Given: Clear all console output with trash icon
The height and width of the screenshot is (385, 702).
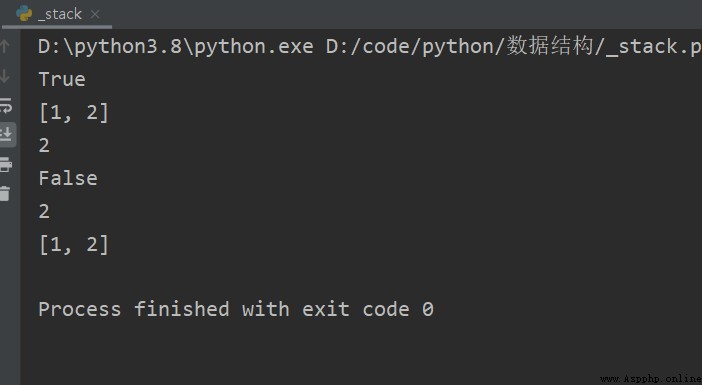Looking at the screenshot, I should (x=5, y=194).
